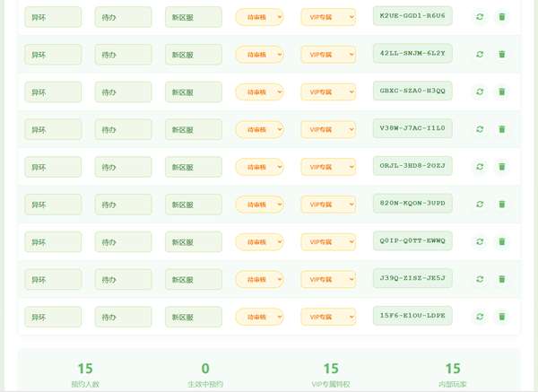Select the code field V38W-J7AC-I1L0
The height and width of the screenshot is (392, 538).
[412, 128]
